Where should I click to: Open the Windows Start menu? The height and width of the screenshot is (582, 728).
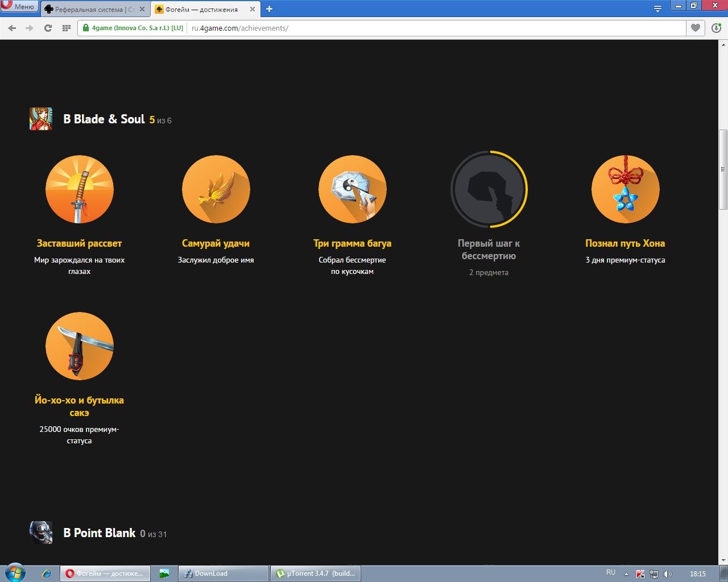pyautogui.click(x=15, y=573)
